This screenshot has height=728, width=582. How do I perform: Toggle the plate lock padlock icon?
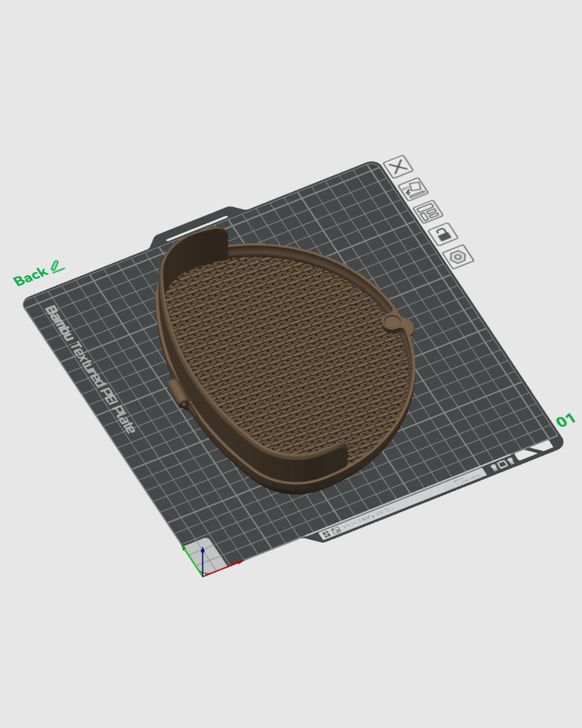443,234
